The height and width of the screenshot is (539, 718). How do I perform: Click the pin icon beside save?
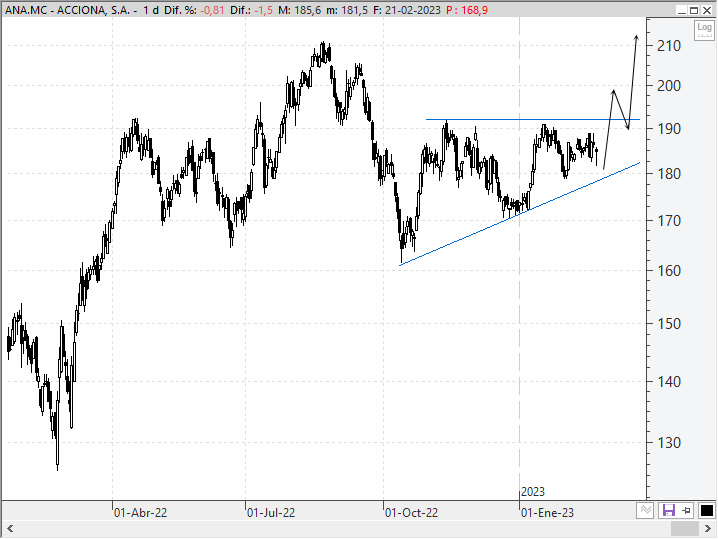tap(686, 510)
